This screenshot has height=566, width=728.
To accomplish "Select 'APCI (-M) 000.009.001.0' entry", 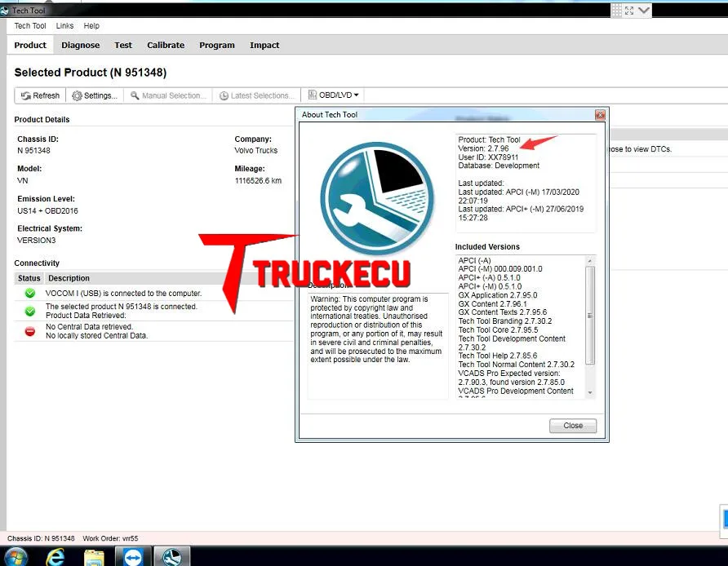I will [500, 269].
